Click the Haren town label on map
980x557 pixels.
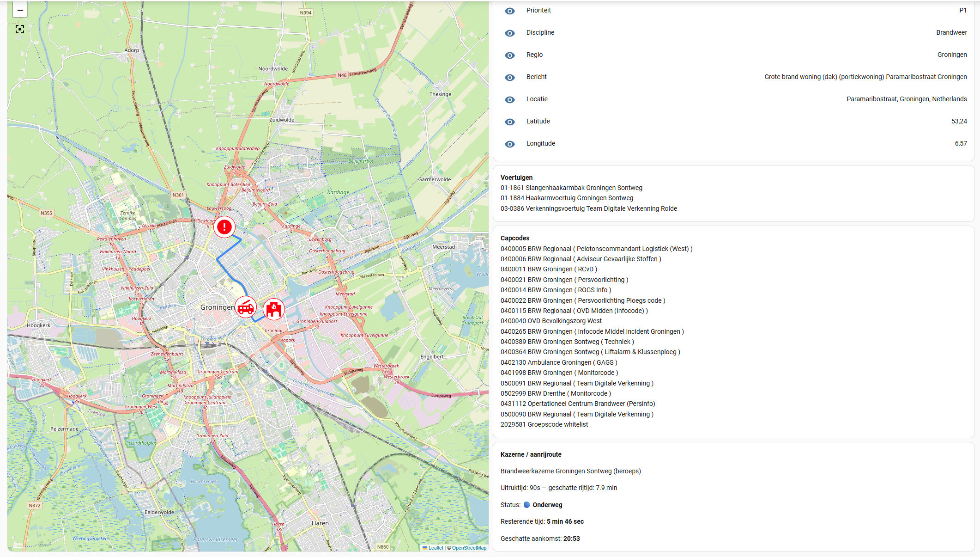point(320,523)
